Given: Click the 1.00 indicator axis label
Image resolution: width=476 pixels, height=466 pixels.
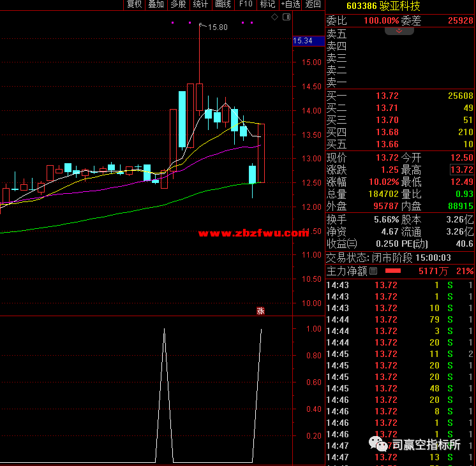Looking at the screenshot, I should pyautogui.click(x=314, y=329).
